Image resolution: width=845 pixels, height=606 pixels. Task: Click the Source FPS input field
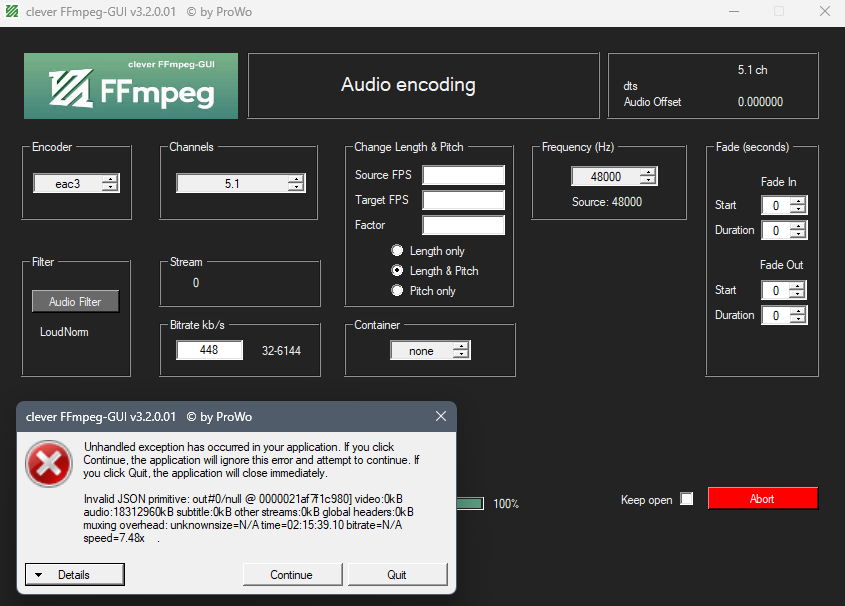pos(463,175)
